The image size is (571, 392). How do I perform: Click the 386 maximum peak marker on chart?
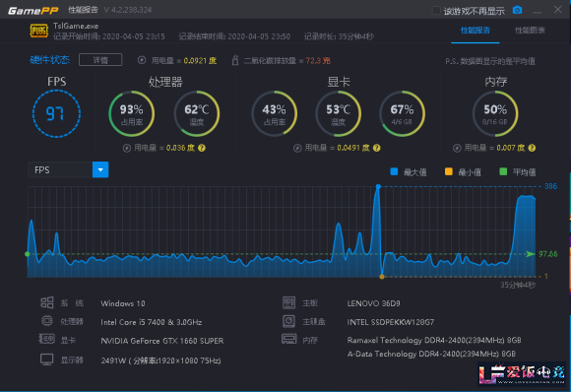point(378,186)
